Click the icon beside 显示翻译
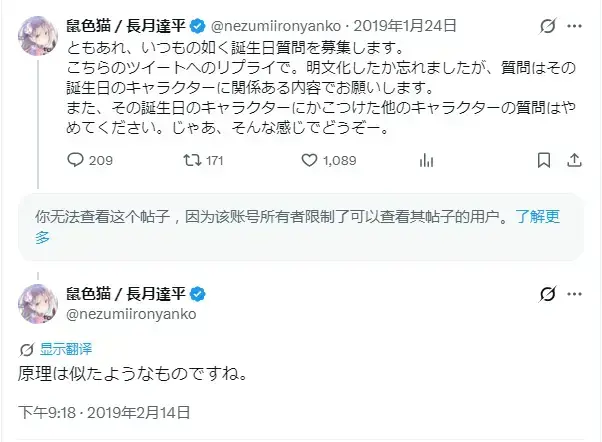 click(x=26, y=349)
